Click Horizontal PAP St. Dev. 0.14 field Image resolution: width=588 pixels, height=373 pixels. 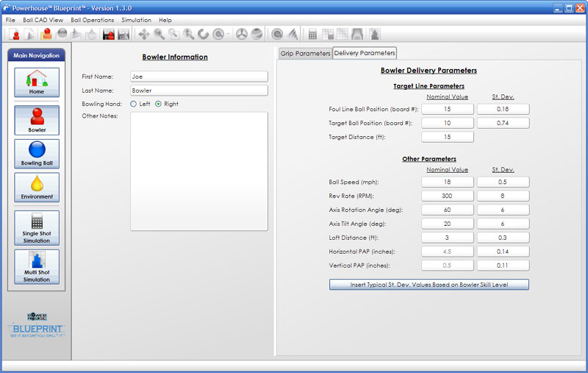click(503, 252)
